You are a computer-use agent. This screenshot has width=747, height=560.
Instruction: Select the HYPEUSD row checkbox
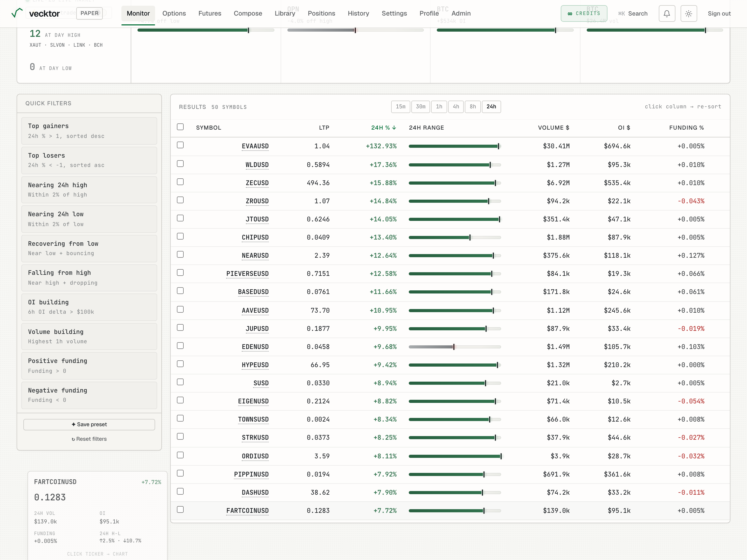[180, 364]
